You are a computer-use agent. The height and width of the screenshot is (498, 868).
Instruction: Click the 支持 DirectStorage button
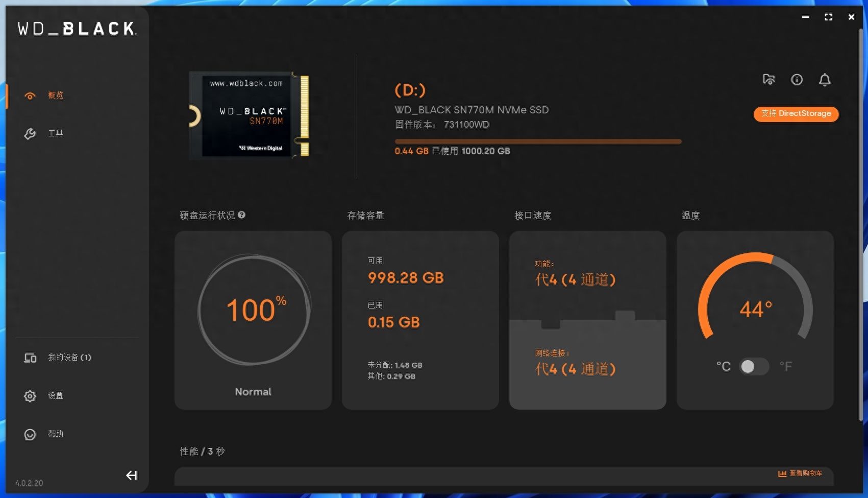796,113
